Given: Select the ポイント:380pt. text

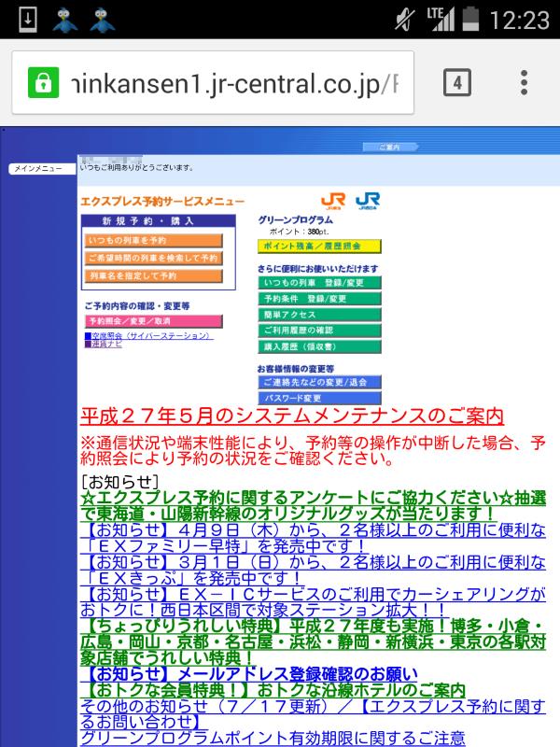Looking at the screenshot, I should [x=299, y=232].
